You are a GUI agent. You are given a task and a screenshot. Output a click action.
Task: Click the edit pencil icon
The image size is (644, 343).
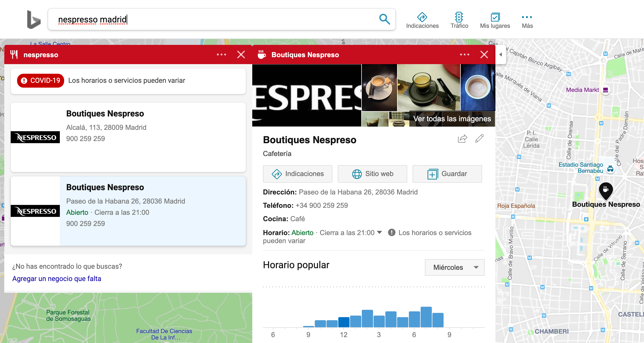(x=479, y=139)
